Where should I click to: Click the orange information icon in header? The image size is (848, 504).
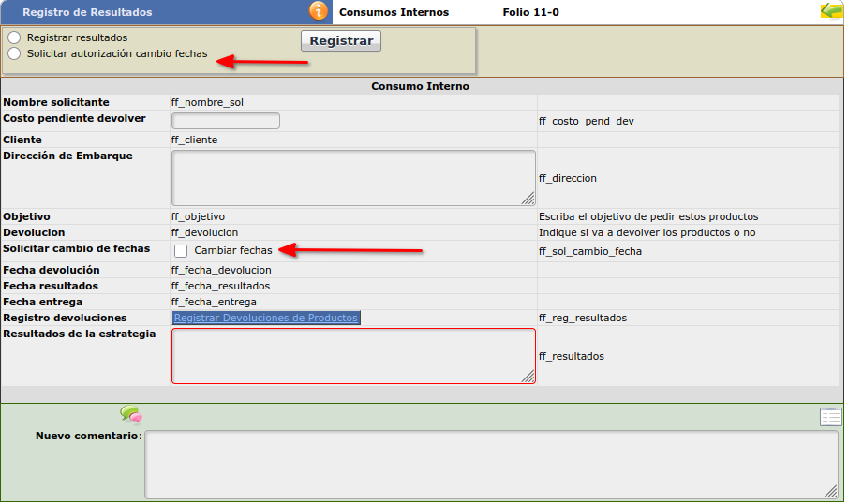pyautogui.click(x=320, y=11)
